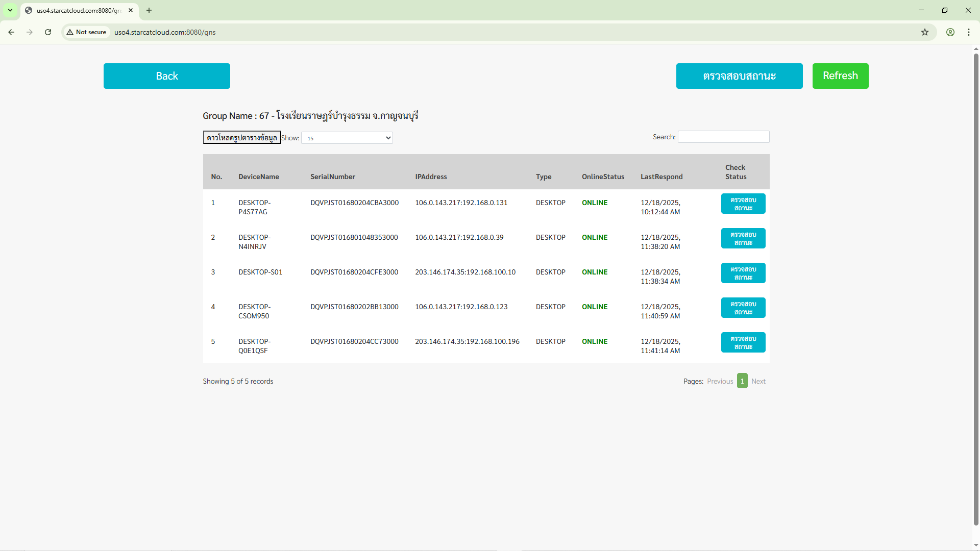Click the Next pagination link

758,381
